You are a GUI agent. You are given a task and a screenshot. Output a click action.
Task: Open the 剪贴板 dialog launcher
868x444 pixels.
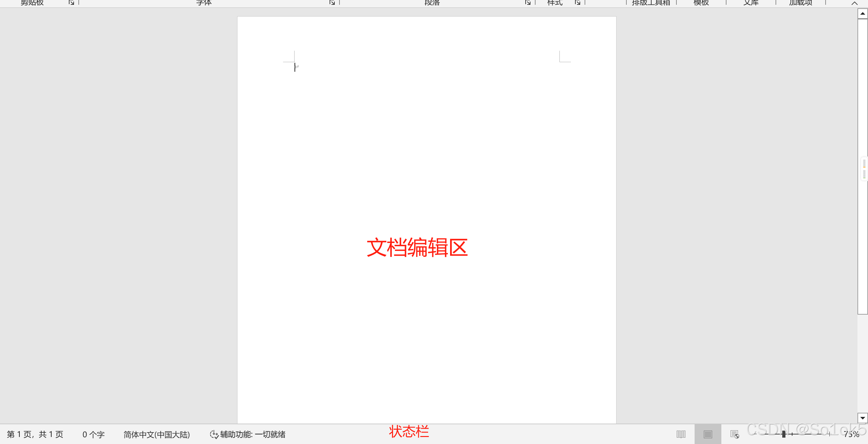click(x=71, y=2)
